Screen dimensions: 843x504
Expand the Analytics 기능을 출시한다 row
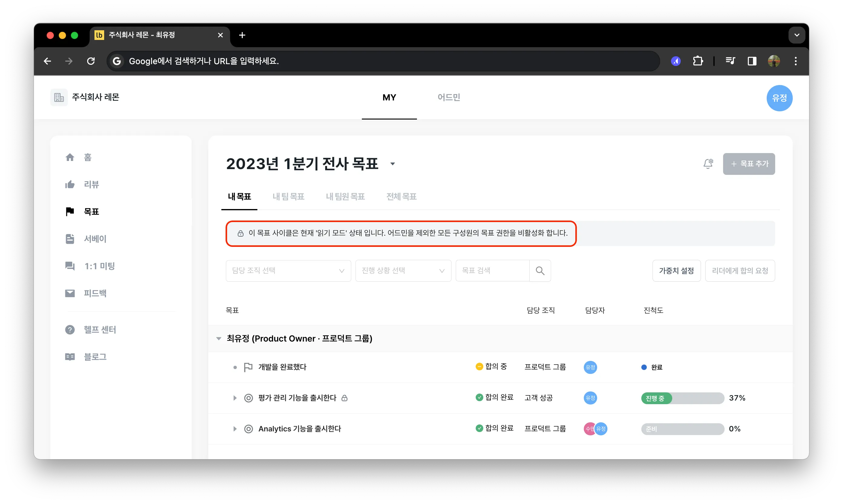click(x=235, y=429)
